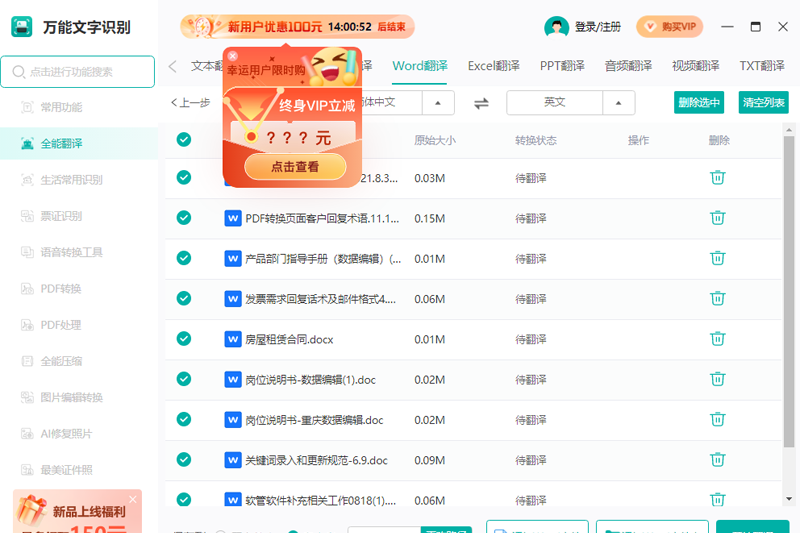Expand the 英文 target language dropdown
800x533 pixels.
(x=618, y=103)
